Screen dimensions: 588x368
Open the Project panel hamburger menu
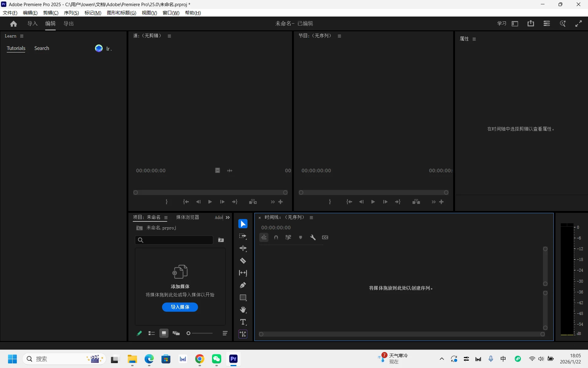(166, 218)
